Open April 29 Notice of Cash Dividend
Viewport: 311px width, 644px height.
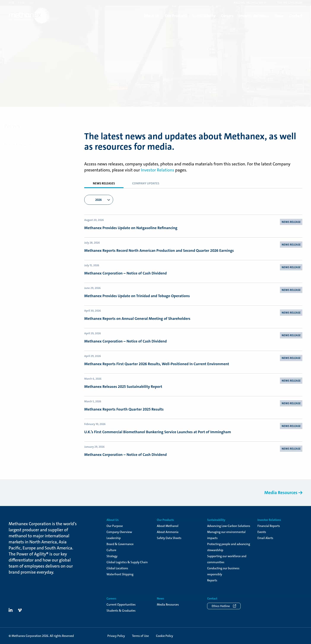[125, 341]
